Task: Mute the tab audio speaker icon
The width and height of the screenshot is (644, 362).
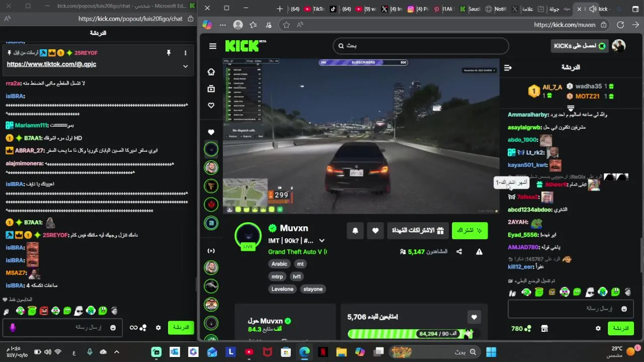Action: pyautogui.click(x=593, y=9)
